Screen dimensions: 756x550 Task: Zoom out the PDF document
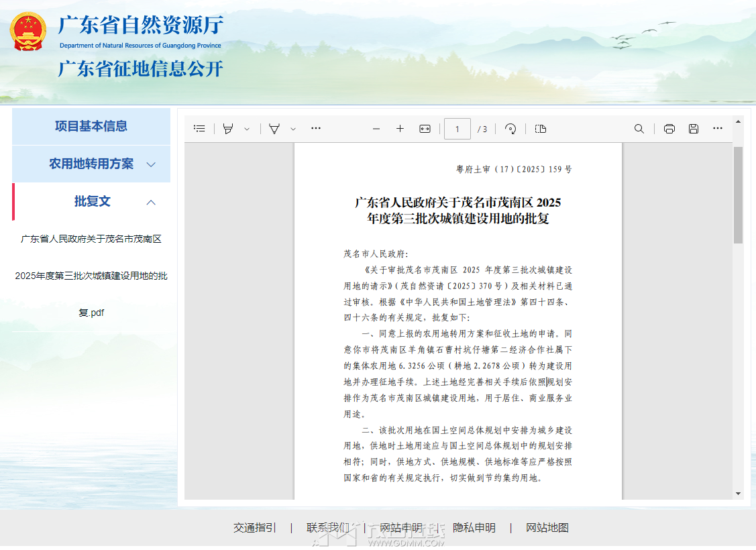tap(376, 129)
